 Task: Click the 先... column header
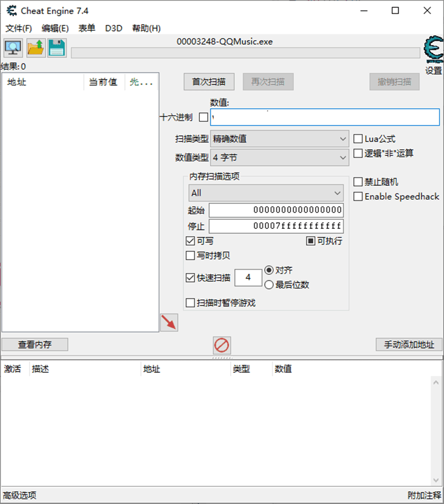pyautogui.click(x=141, y=83)
